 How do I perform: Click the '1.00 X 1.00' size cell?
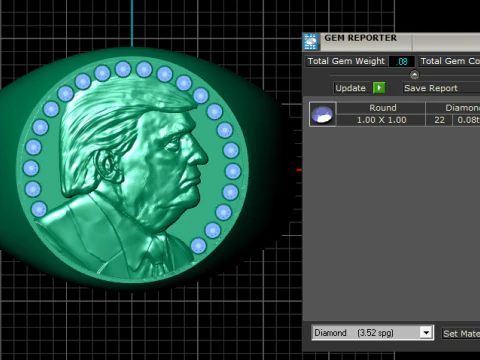pyautogui.click(x=381, y=120)
